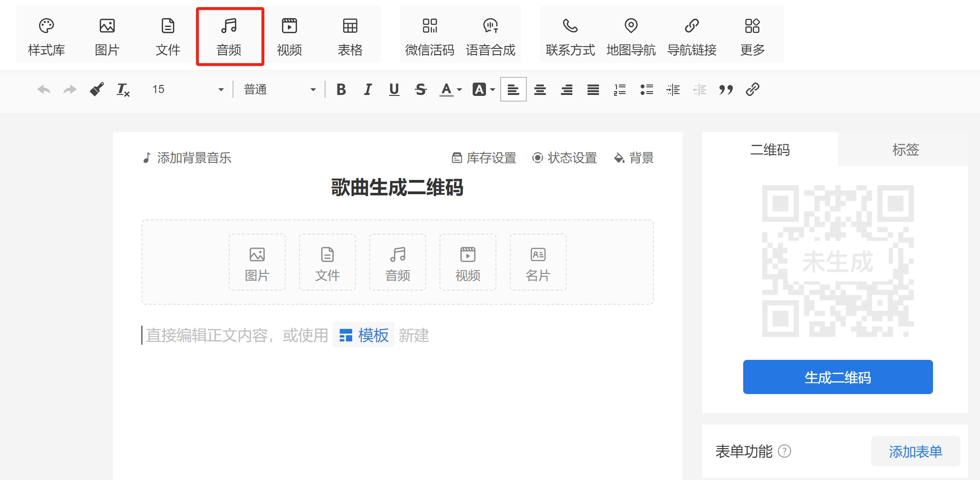Image resolution: width=980 pixels, height=480 pixels.
Task: Open 状态设置 status settings
Action: [565, 158]
